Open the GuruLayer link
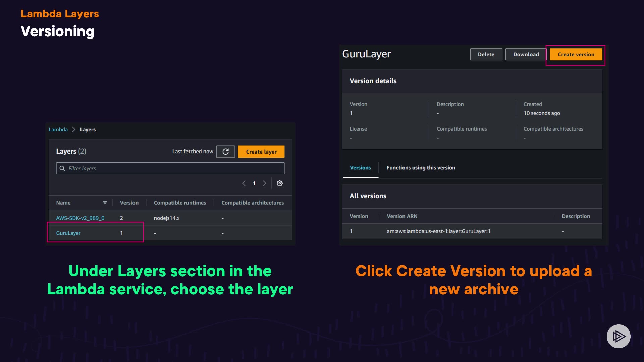 (x=68, y=233)
